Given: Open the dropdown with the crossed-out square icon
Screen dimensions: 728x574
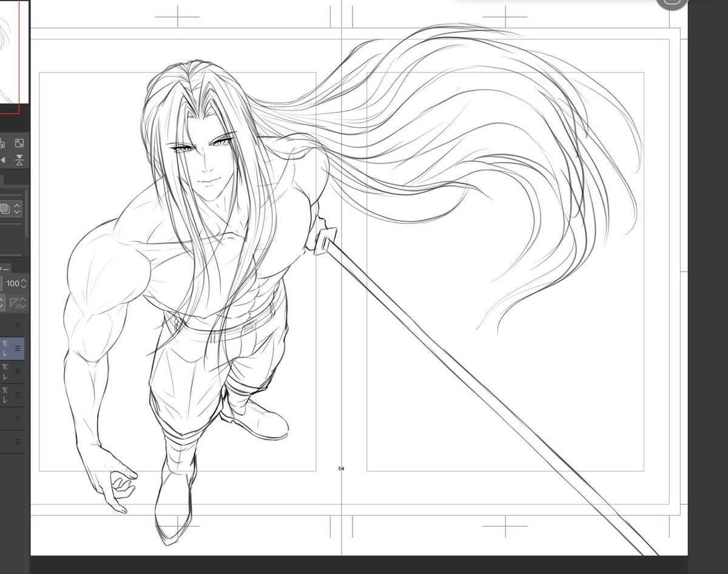Looking at the screenshot, I should click(18, 303).
